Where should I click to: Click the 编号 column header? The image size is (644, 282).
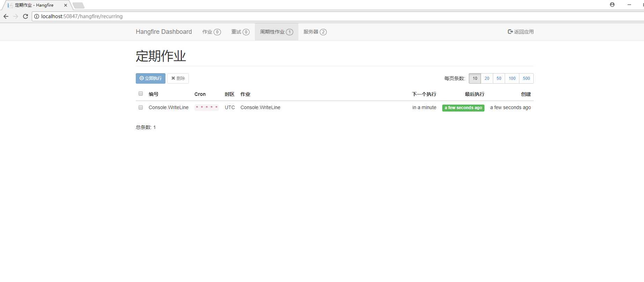click(154, 94)
